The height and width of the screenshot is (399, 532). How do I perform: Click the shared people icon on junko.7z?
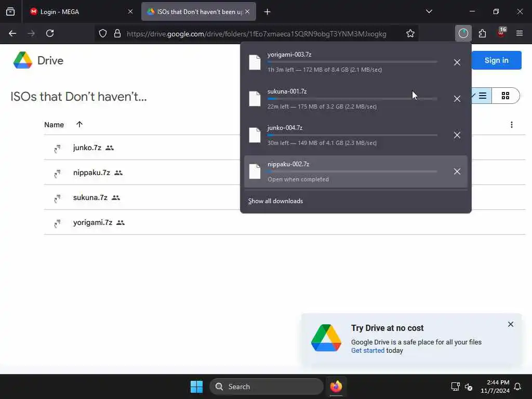pos(110,148)
